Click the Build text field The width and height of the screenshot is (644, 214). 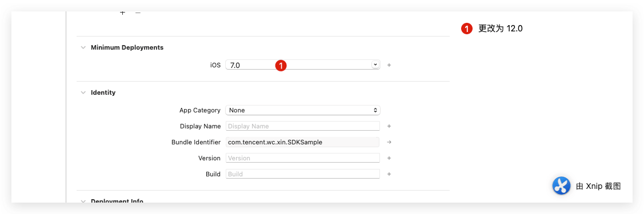click(303, 174)
